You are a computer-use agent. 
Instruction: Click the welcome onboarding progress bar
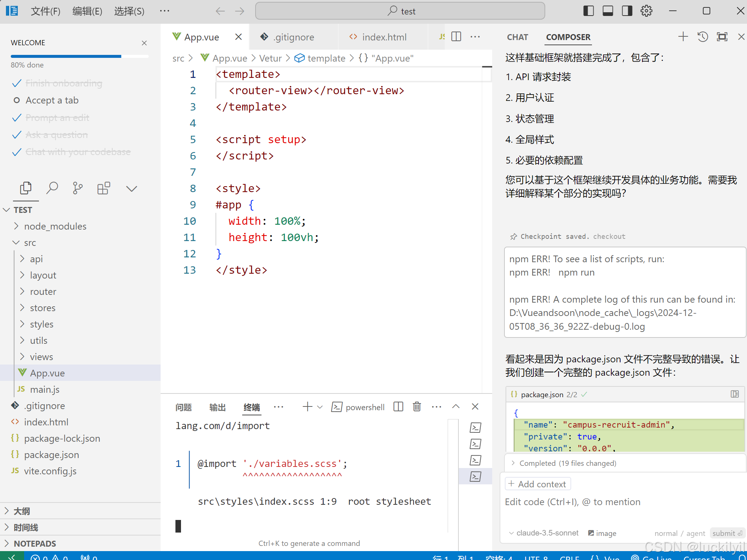pos(79,56)
